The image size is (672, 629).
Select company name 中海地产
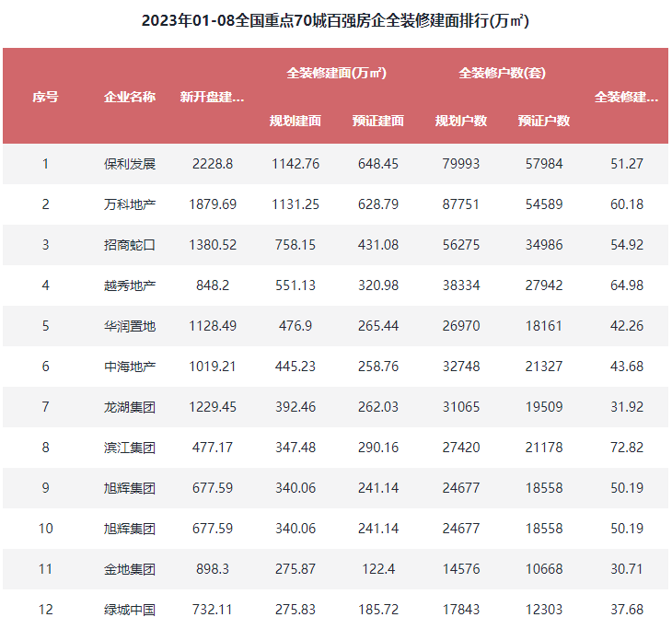130,367
